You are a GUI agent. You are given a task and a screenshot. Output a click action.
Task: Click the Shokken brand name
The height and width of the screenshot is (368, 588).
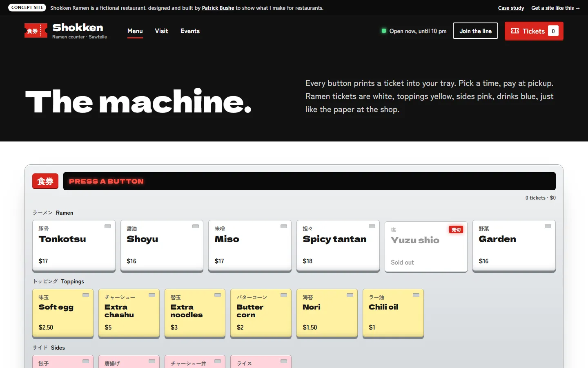(78, 27)
